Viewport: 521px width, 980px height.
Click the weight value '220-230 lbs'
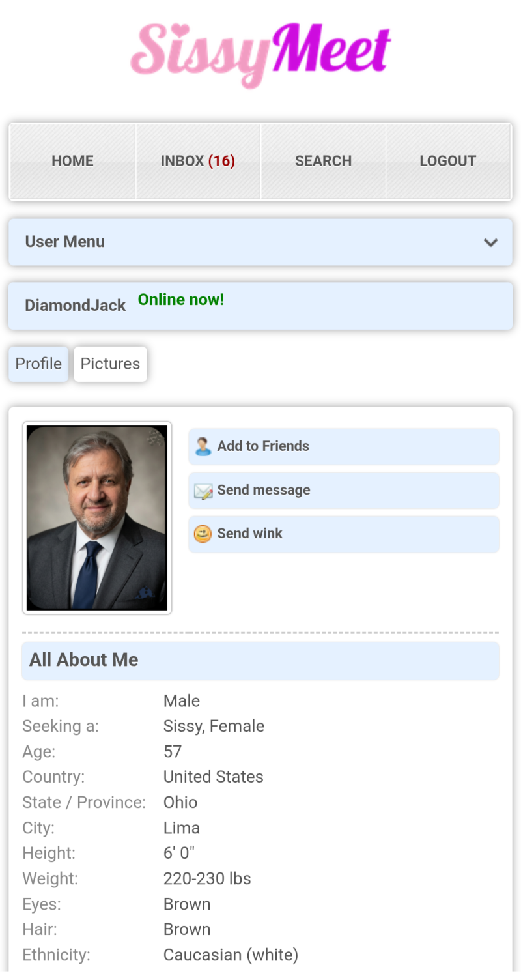[207, 879]
